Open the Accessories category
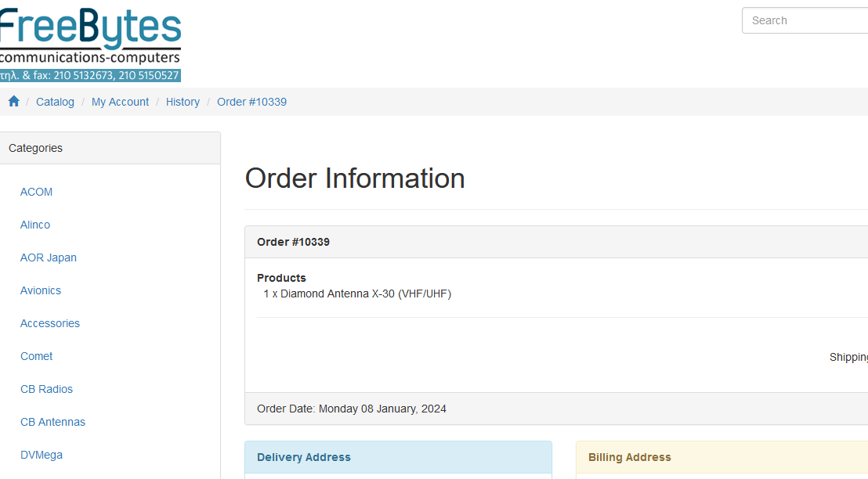This screenshot has width=868, height=479. pyautogui.click(x=50, y=323)
